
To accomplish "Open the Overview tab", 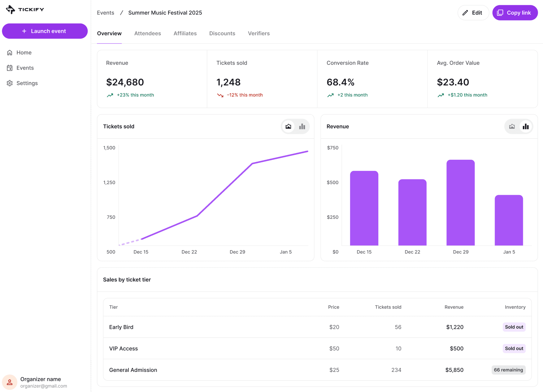I will pos(109,33).
